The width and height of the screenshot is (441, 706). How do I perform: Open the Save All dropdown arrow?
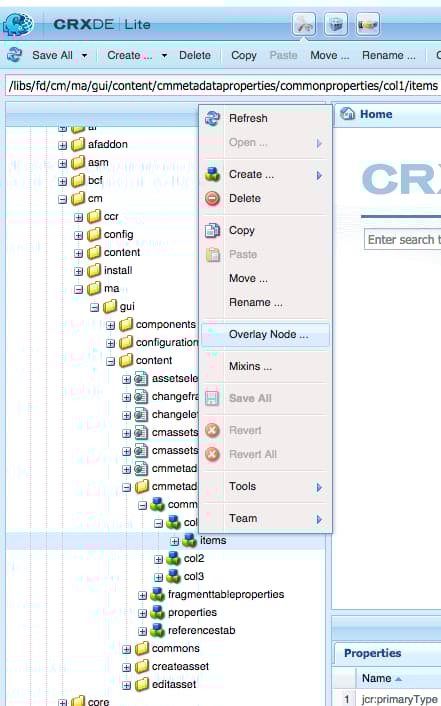pos(84,55)
